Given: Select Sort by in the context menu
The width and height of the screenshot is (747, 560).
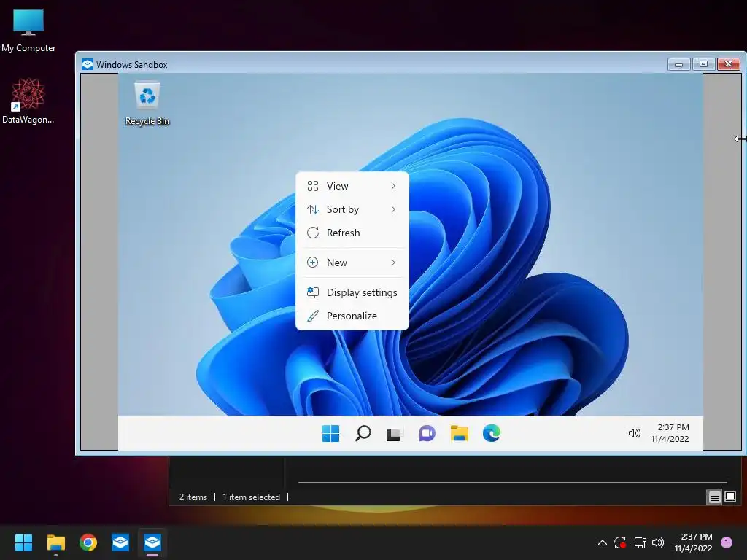Looking at the screenshot, I should coord(352,209).
